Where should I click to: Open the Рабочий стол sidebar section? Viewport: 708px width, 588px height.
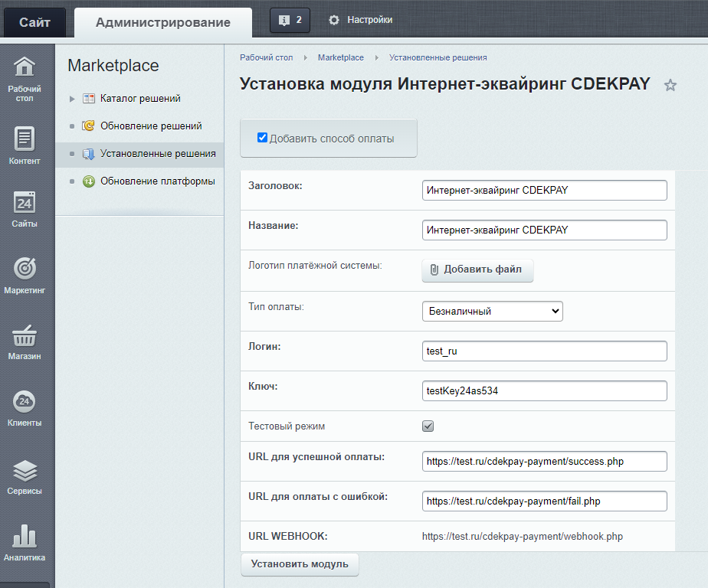tap(25, 80)
